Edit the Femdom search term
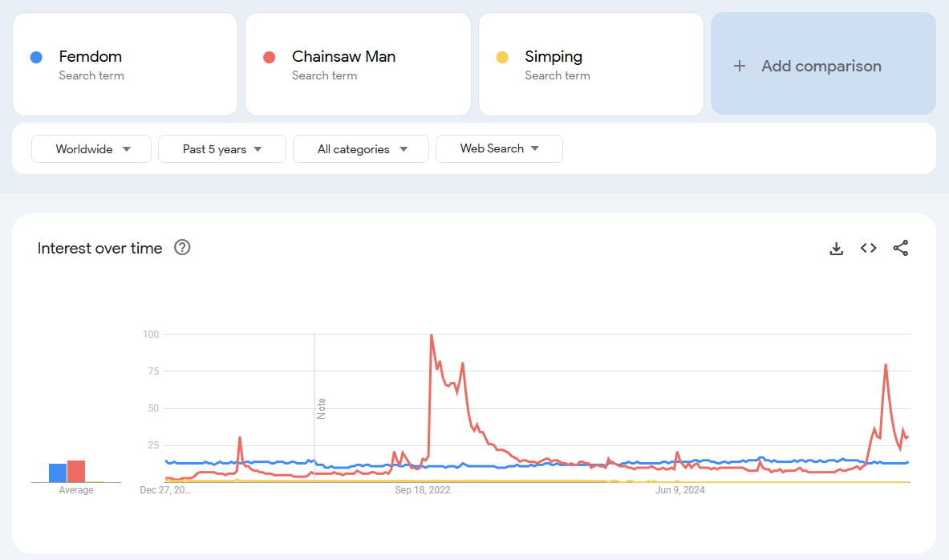Image resolution: width=949 pixels, height=560 pixels. pos(90,57)
